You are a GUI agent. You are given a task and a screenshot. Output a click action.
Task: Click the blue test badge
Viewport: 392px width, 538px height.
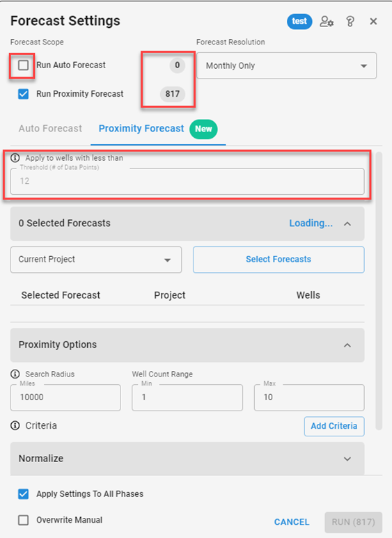(299, 22)
